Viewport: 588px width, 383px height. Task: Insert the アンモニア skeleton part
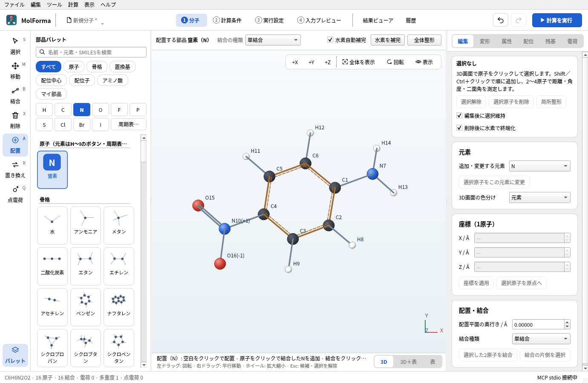click(x=86, y=226)
